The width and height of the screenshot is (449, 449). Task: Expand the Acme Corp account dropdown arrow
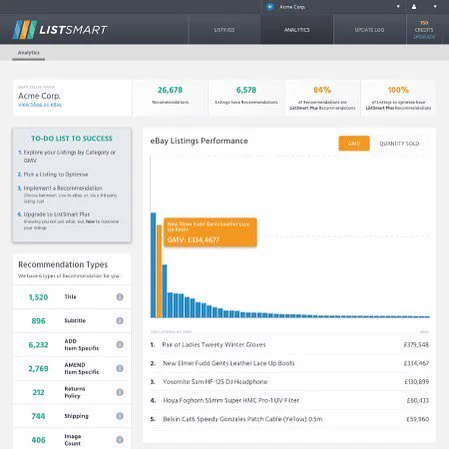pyautogui.click(x=398, y=7)
